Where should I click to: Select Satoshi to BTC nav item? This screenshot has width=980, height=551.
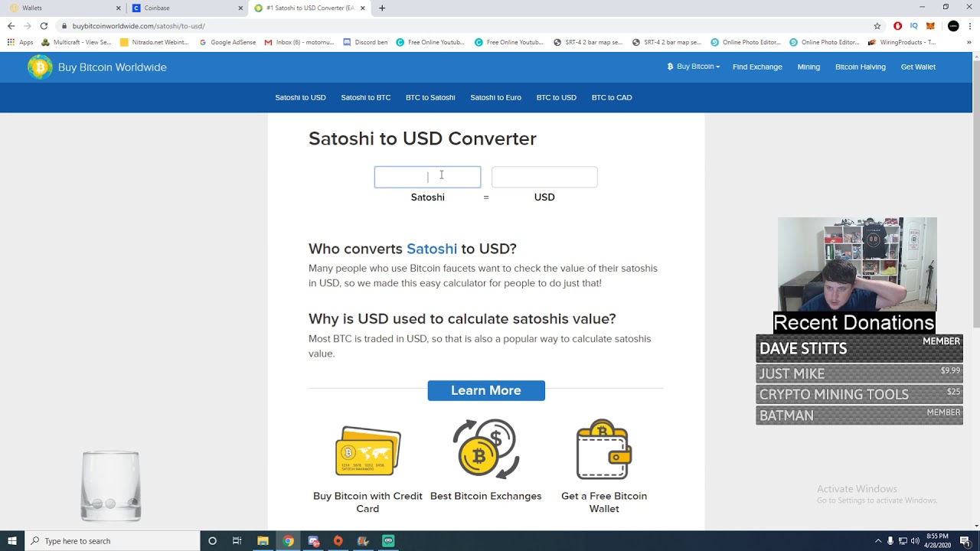coord(366,97)
